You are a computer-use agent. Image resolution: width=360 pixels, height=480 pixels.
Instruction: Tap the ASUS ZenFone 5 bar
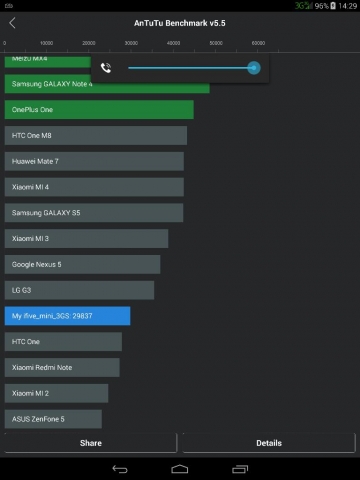coord(53,419)
